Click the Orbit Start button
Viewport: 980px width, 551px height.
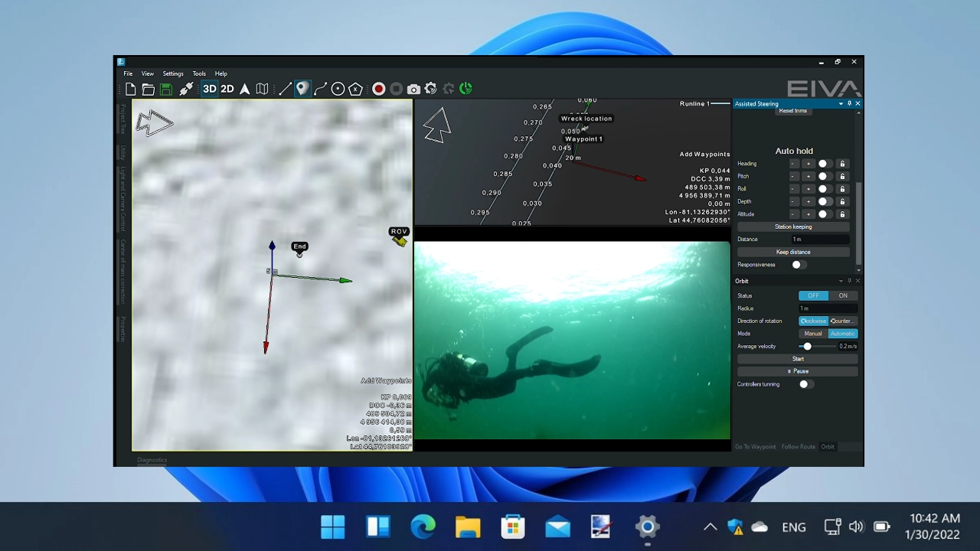coord(798,359)
